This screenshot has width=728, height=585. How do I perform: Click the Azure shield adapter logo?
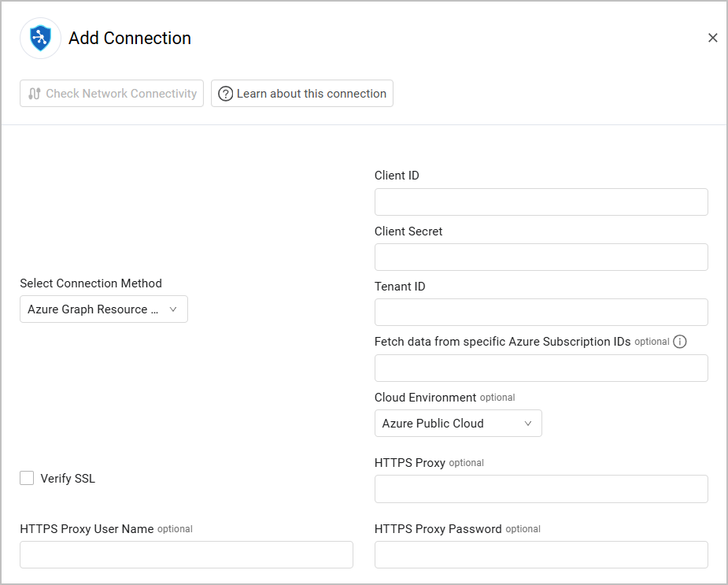pos(40,38)
